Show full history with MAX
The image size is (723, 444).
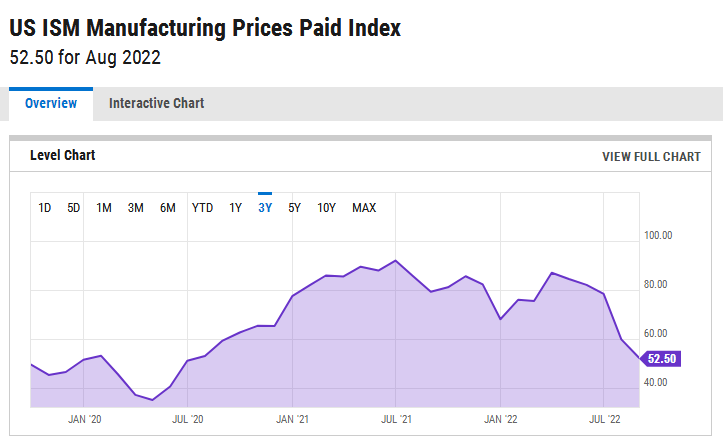click(364, 208)
